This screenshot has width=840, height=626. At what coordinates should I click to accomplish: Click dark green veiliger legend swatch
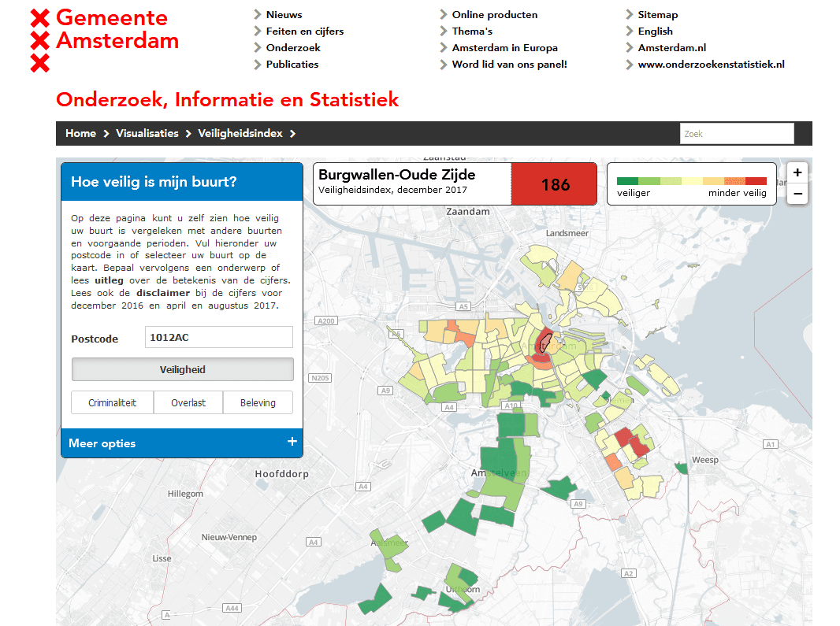[627, 181]
